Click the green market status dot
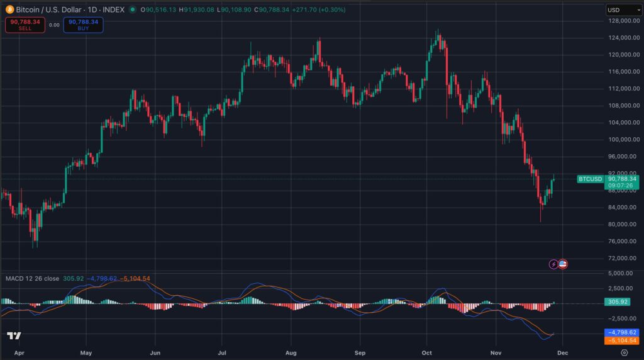The height and width of the screenshot is (360, 644). [x=132, y=9]
